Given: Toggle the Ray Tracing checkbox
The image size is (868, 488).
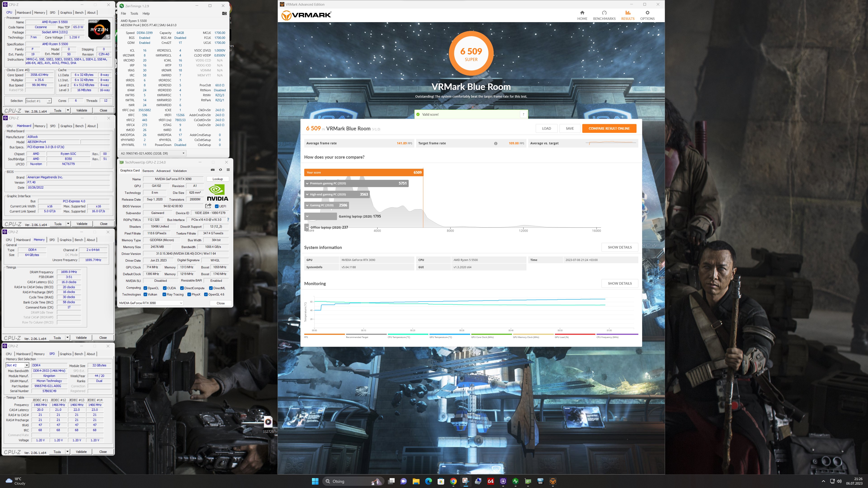Looking at the screenshot, I should tap(164, 295).
